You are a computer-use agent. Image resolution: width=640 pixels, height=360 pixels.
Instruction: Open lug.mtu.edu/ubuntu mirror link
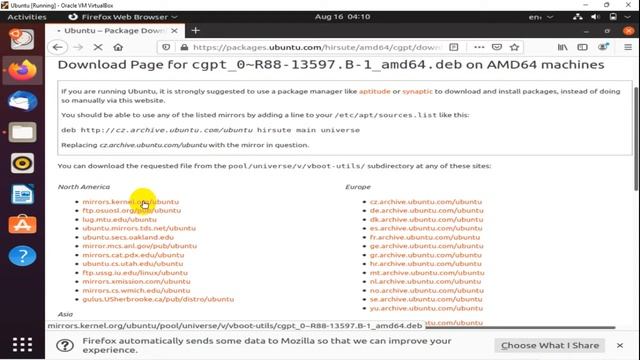(119, 220)
